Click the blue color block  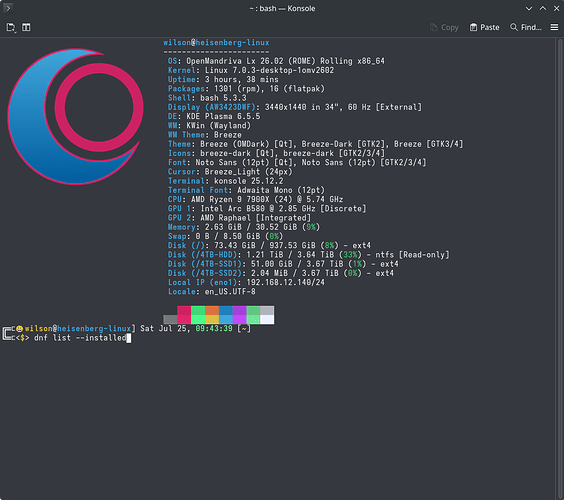pyautogui.click(x=226, y=315)
